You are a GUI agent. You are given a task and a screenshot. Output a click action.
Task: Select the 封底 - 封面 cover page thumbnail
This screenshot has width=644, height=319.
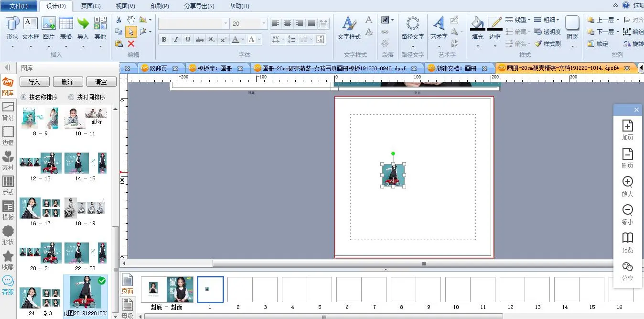[167, 289]
